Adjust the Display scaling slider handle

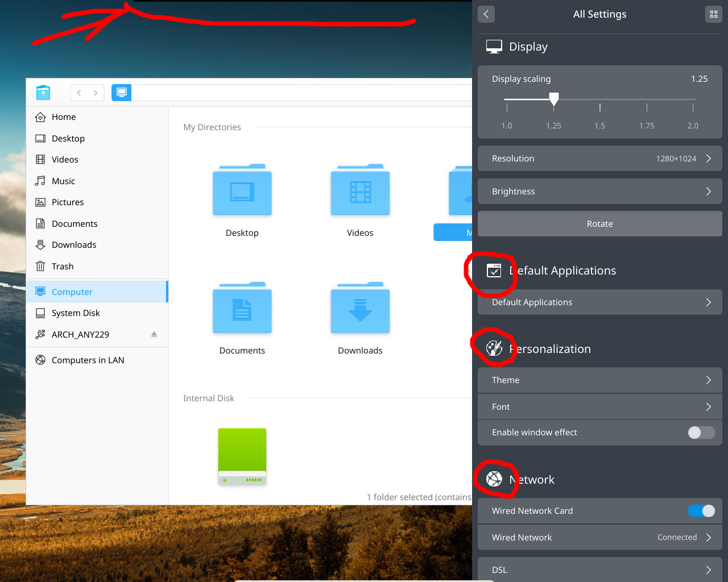554,99
